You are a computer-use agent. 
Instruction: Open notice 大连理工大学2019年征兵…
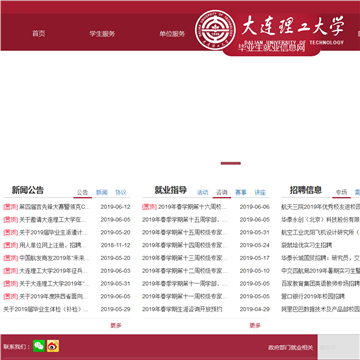click(46, 271)
